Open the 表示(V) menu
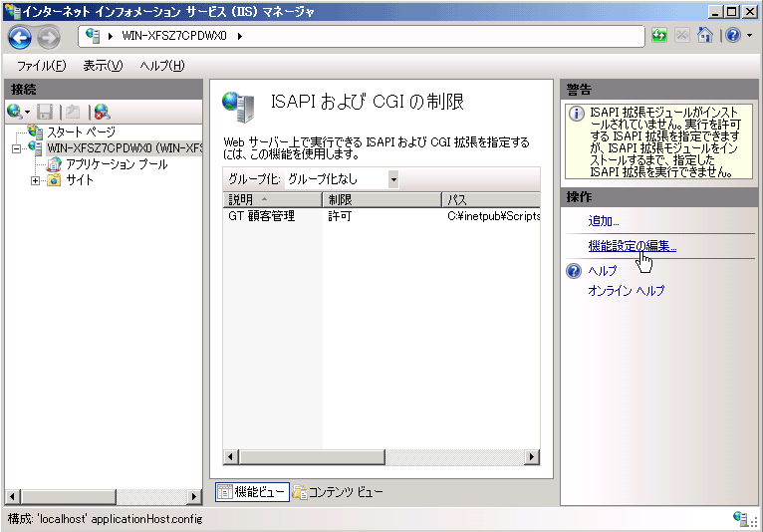The image size is (763, 532). click(103, 66)
